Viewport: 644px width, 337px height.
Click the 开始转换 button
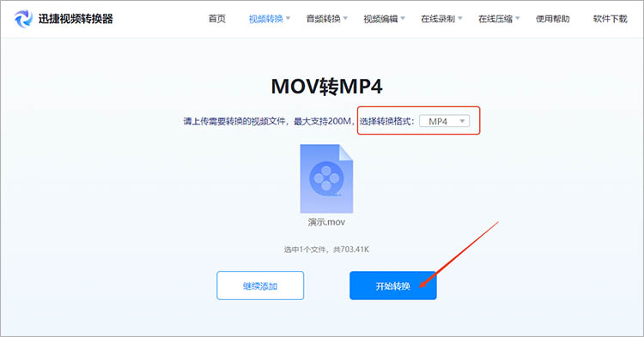click(x=393, y=286)
